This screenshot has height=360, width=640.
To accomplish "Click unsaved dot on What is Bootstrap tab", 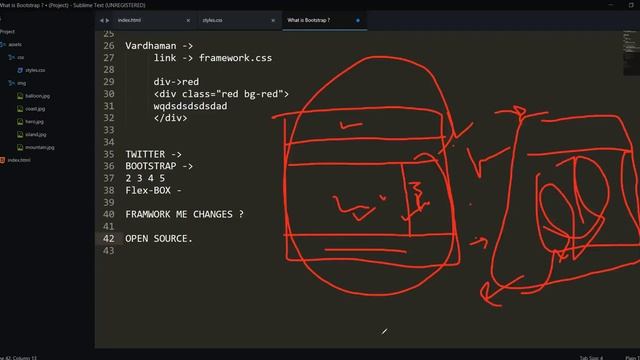I will pos(358,20).
